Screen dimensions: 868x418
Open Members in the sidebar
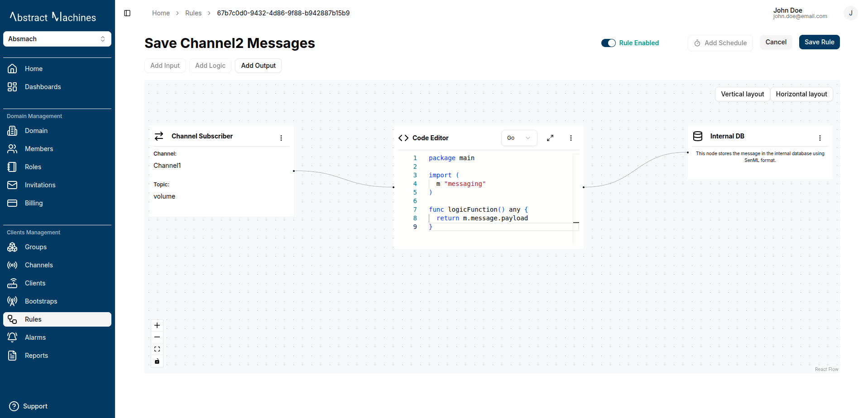(x=57, y=149)
